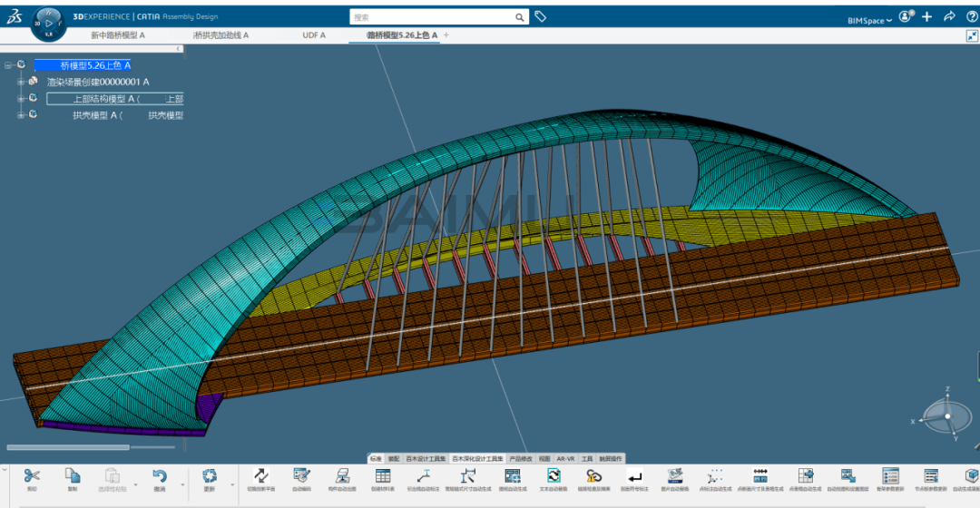Select the 拱壳模型 A tree item
980x508 pixels.
click(x=96, y=115)
